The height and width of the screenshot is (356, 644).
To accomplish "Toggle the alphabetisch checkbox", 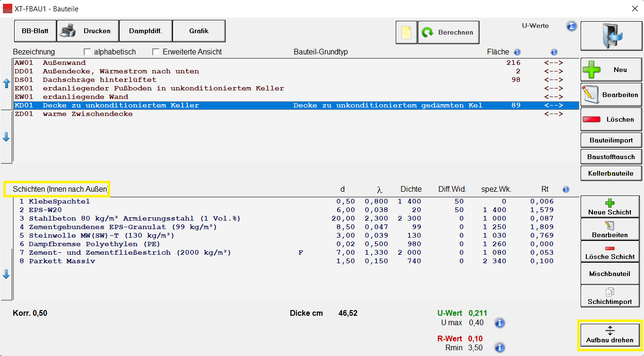I will pyautogui.click(x=87, y=52).
